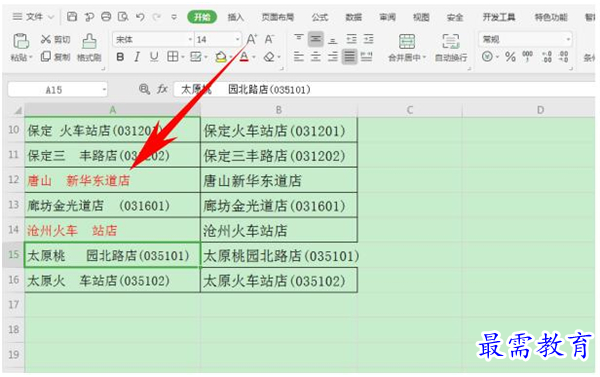The width and height of the screenshot is (600, 377).
Task: Open the 粘贴 paste options arrow
Action: [31, 57]
